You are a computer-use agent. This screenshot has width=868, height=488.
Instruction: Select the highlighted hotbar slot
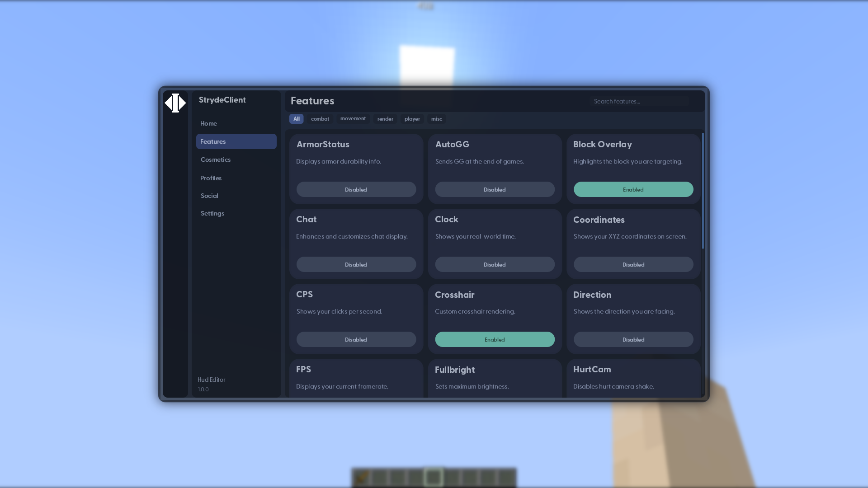click(x=434, y=477)
